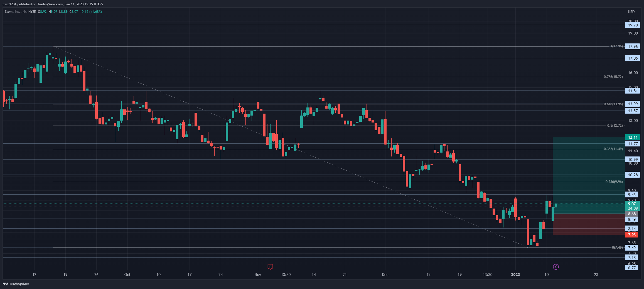Click the 11.40 price scale value
The image size is (644, 289).
click(633, 151)
